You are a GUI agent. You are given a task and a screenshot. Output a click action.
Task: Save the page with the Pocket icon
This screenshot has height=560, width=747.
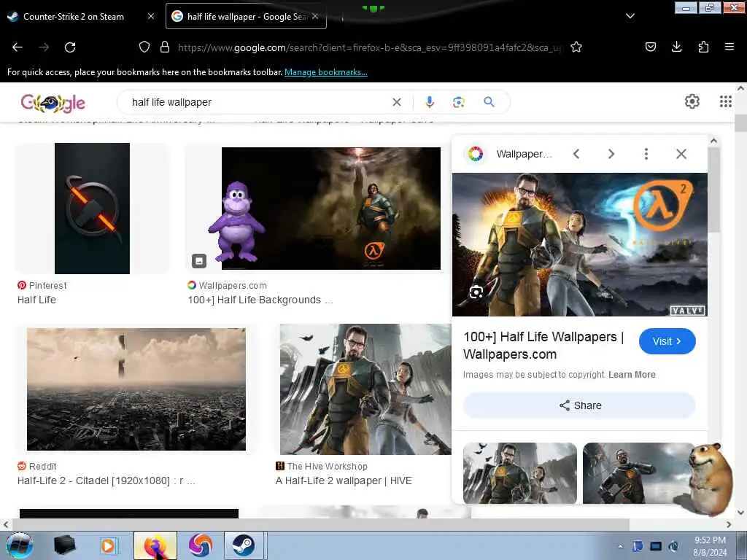tap(650, 47)
